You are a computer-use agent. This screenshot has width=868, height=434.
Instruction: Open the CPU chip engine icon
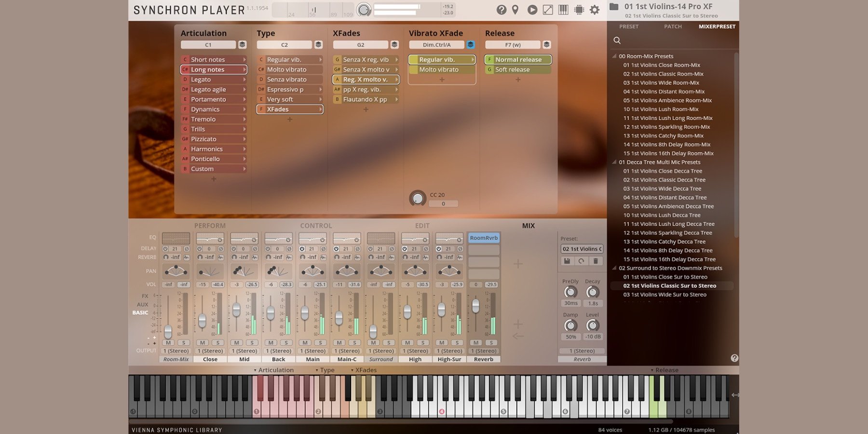coord(579,10)
